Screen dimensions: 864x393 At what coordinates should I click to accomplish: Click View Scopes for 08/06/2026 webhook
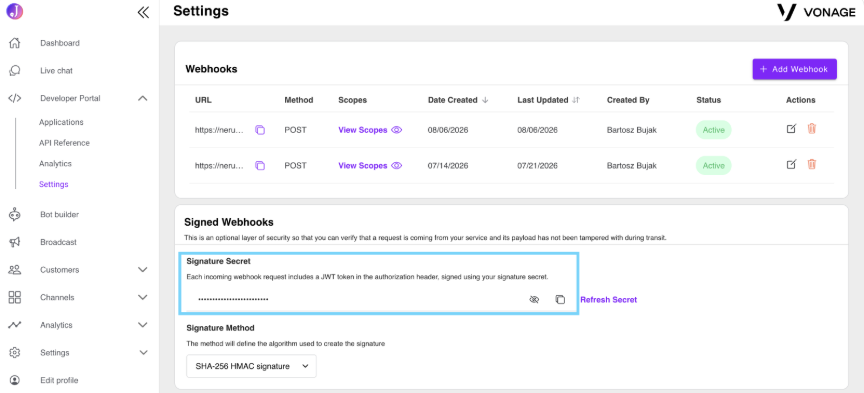(x=363, y=130)
